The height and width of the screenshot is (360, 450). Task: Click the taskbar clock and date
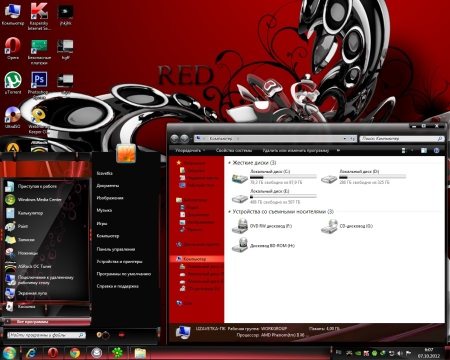point(429,353)
